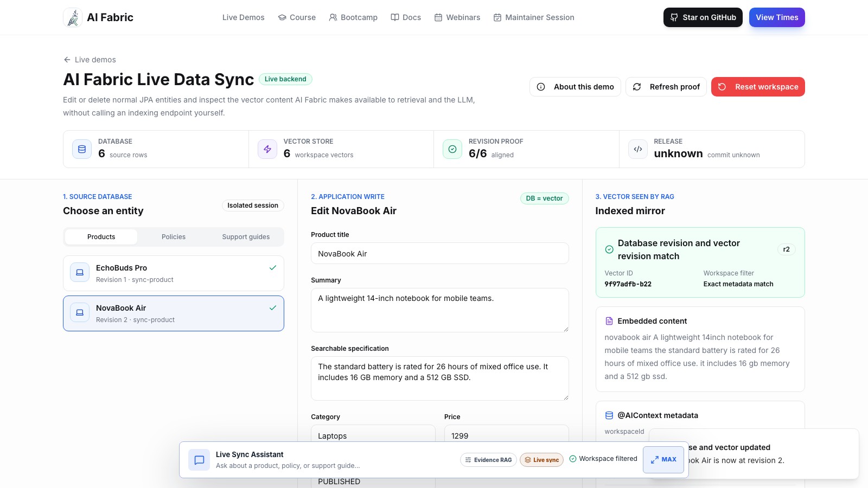Click the assistant prompt 'Ask about a product, policy, or support guide...'
This screenshot has height=488, width=868.
click(x=288, y=466)
